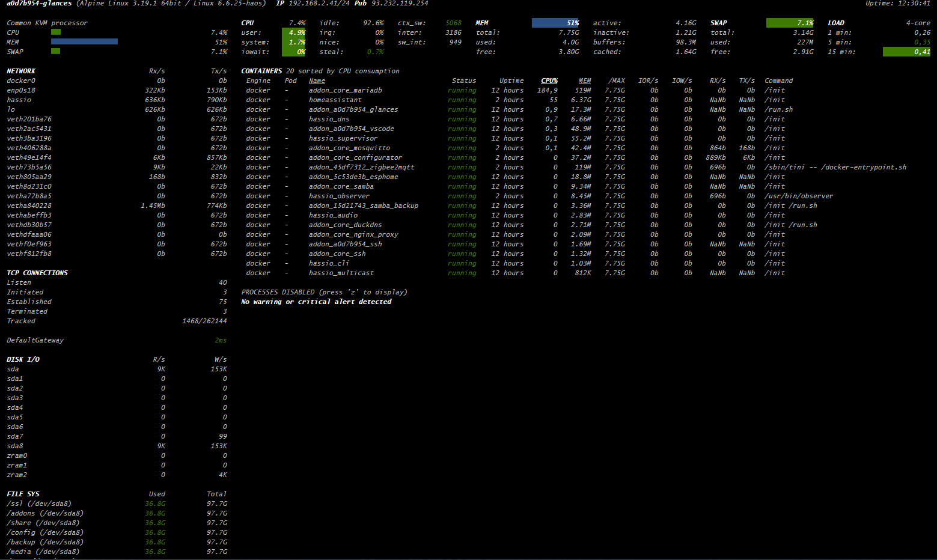937x560 pixels.
Task: Click the zram2 disk row
Action: point(117,475)
